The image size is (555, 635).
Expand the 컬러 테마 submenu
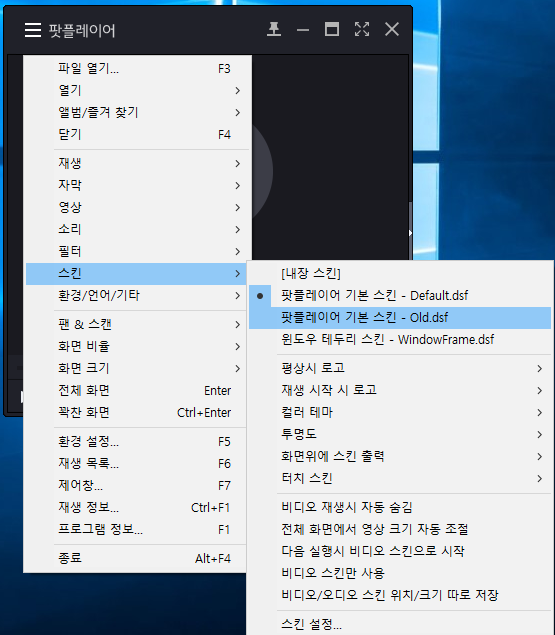tap(400, 412)
